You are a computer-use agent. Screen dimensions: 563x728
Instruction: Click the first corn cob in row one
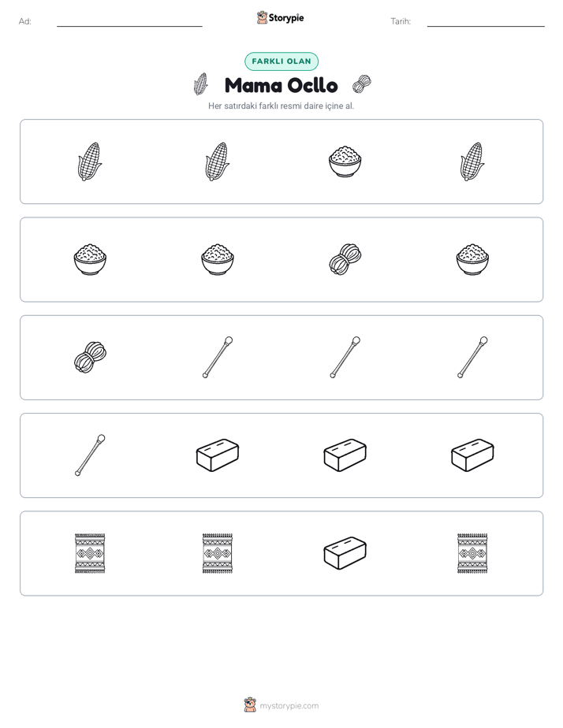tap(90, 162)
